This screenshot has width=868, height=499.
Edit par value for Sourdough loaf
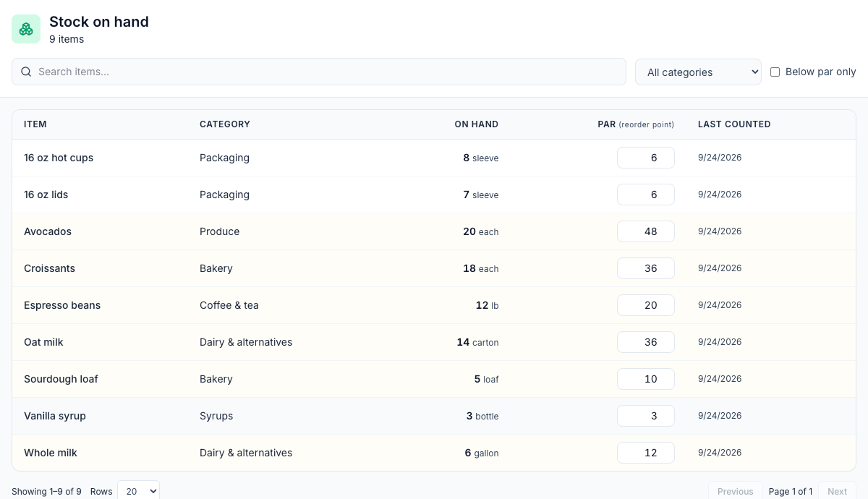[x=646, y=379]
